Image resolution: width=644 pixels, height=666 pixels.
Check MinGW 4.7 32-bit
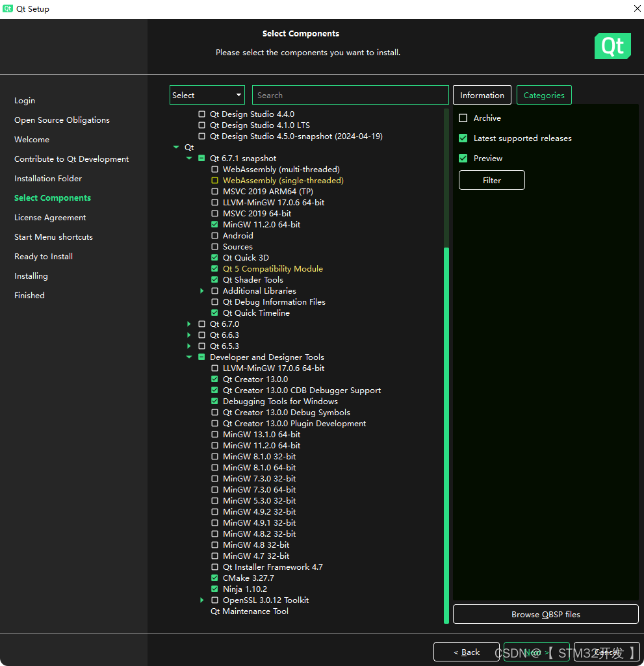click(x=214, y=556)
